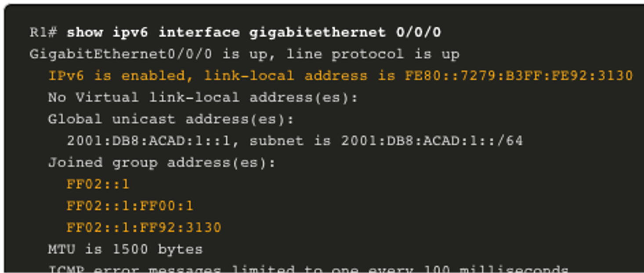Viewport: 644px width, 273px height.
Task: Click the Joined group address(es) heading
Action: [162, 163]
